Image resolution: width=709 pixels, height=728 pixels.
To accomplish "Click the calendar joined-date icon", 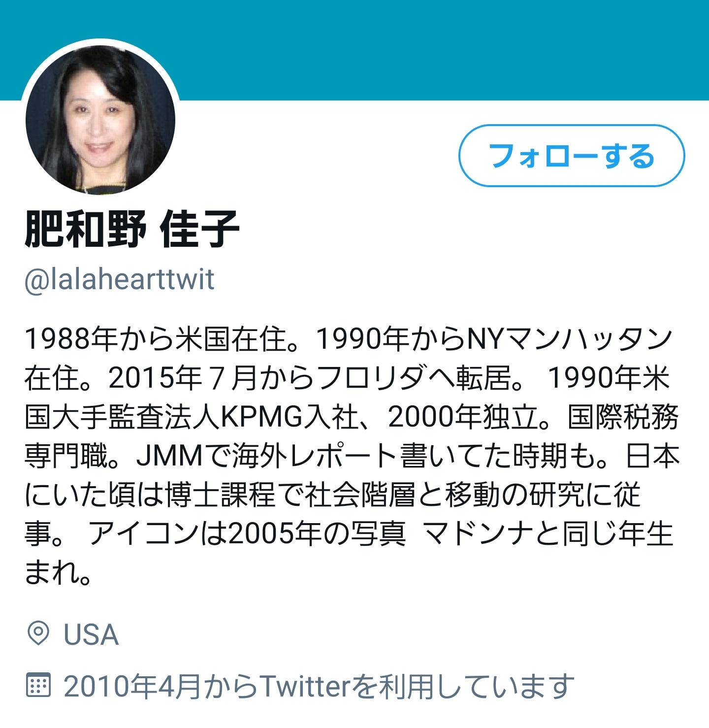I will (38, 685).
